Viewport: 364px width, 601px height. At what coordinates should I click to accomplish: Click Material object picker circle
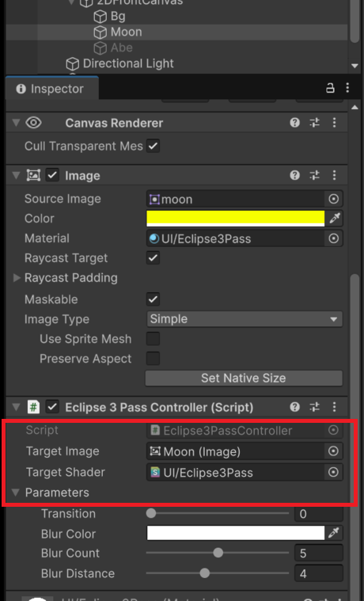pos(334,238)
